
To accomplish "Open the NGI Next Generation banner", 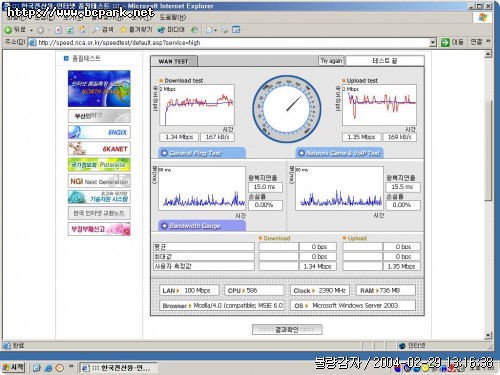I will click(99, 181).
